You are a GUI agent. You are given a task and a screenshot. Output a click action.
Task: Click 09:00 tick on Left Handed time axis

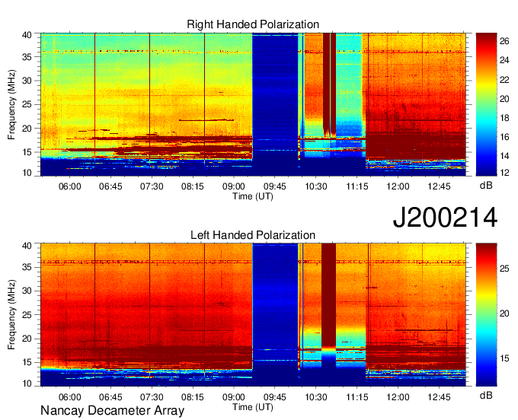click(x=234, y=397)
